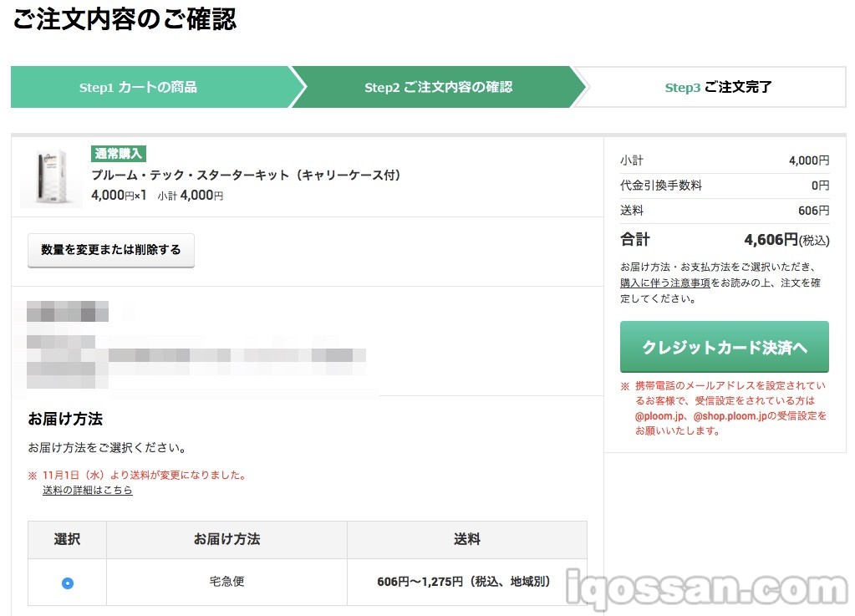The height and width of the screenshot is (616, 855).
Task: Click the 合計 4,606円(税込) total
Action: tap(786, 239)
